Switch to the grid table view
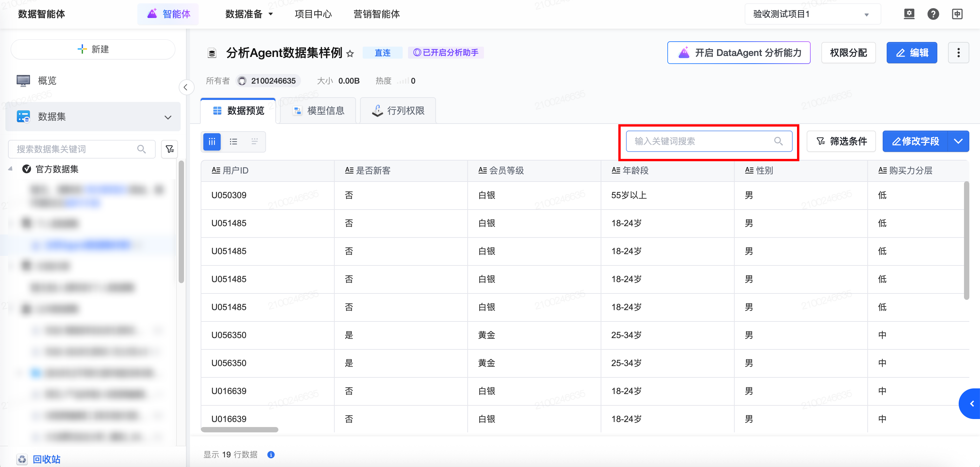 click(x=212, y=142)
